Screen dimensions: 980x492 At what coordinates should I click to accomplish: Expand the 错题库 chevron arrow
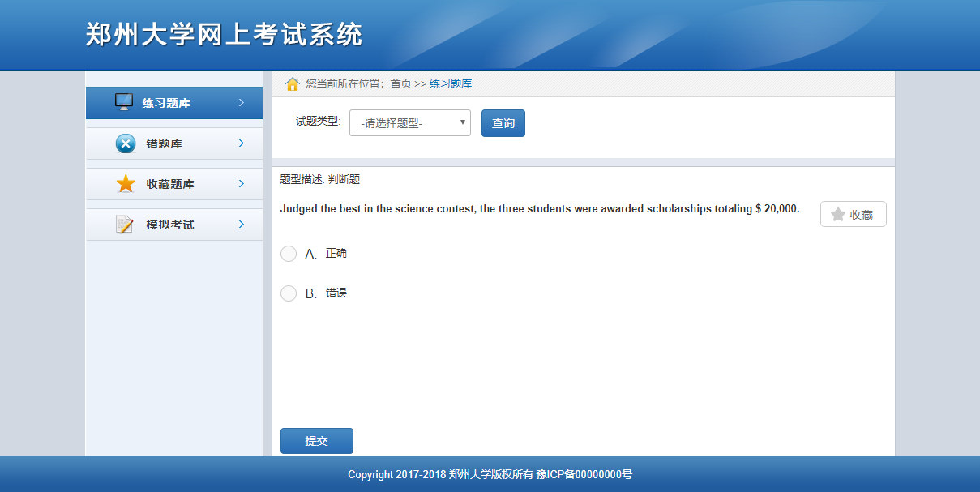(242, 143)
